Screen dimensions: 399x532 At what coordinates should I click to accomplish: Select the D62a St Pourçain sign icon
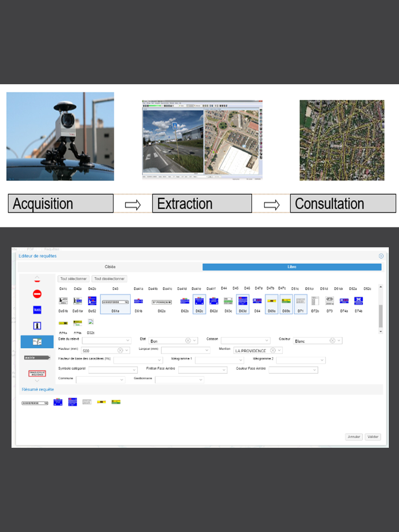coord(161,302)
